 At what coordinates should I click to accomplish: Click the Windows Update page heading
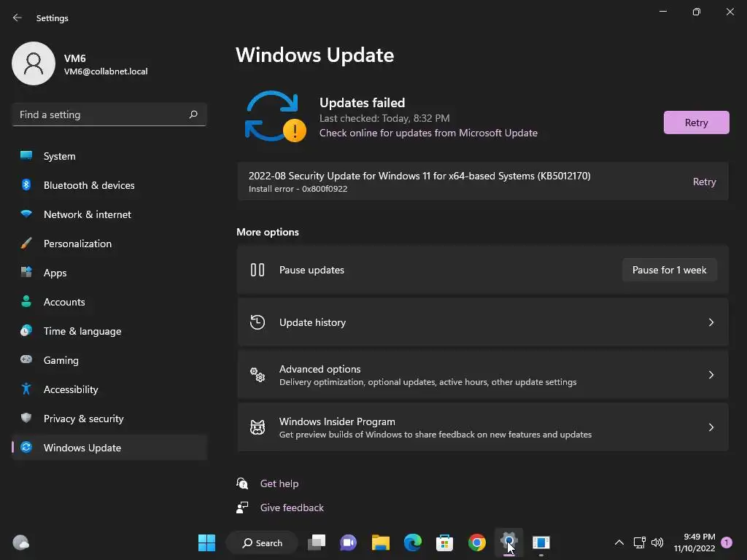pos(315,55)
